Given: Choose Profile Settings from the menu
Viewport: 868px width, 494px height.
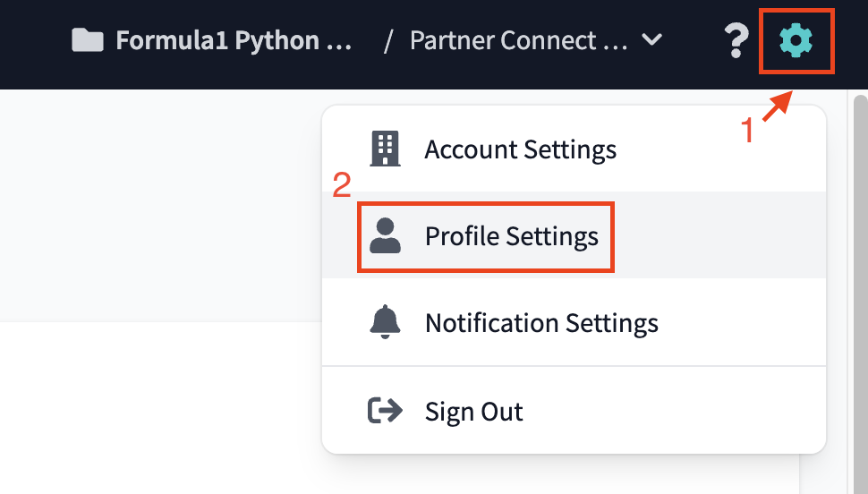Looking at the screenshot, I should 511,236.
